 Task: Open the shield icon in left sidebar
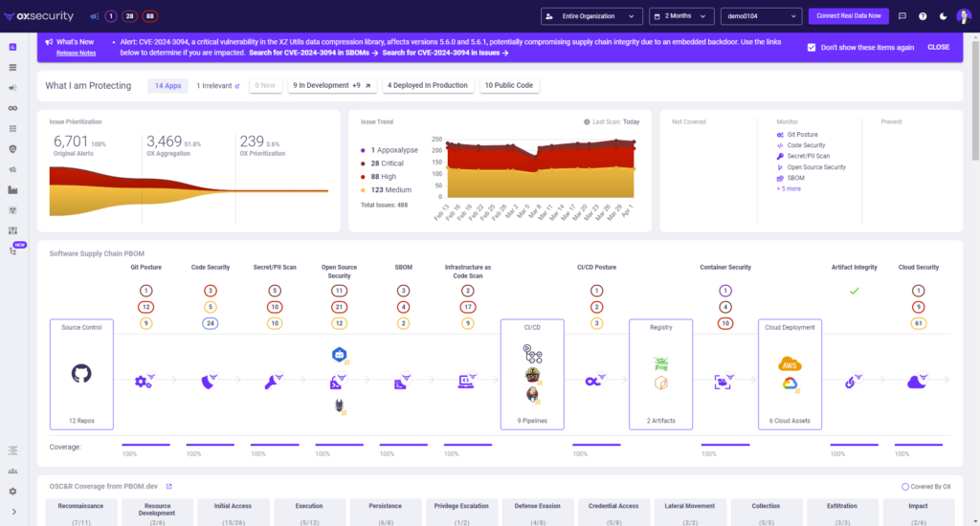tap(12, 149)
